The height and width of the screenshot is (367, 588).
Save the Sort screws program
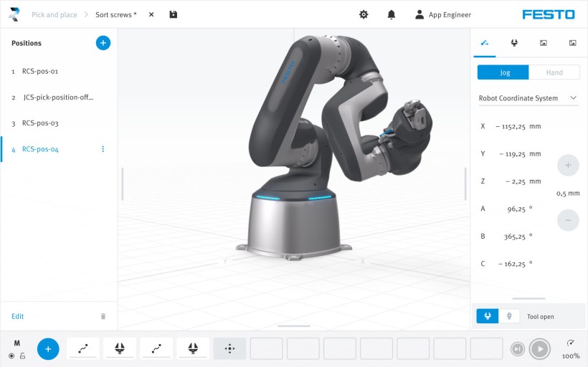(174, 14)
